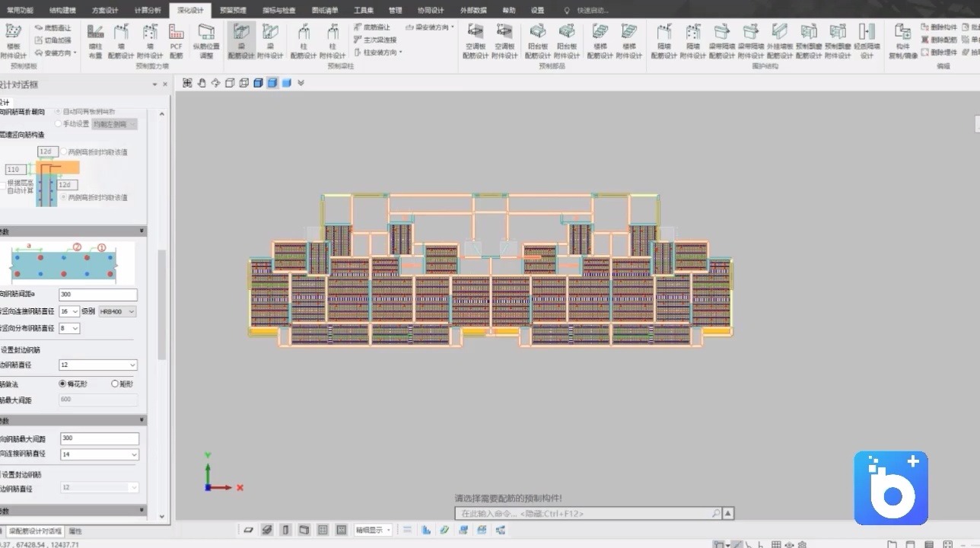980x548 pixels.
Task: Select 手动设置 radio button
Action: tap(59, 123)
